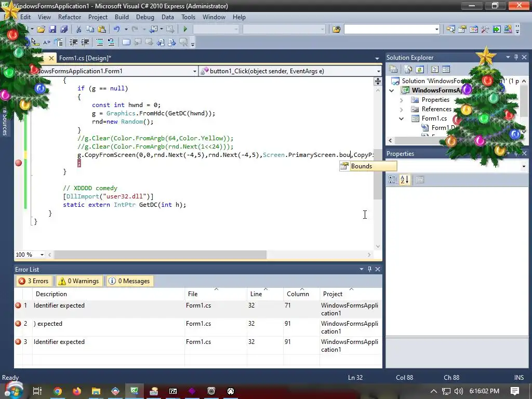Toggle the 3 Errors filter
This screenshot has width=532, height=399.
(x=34, y=281)
